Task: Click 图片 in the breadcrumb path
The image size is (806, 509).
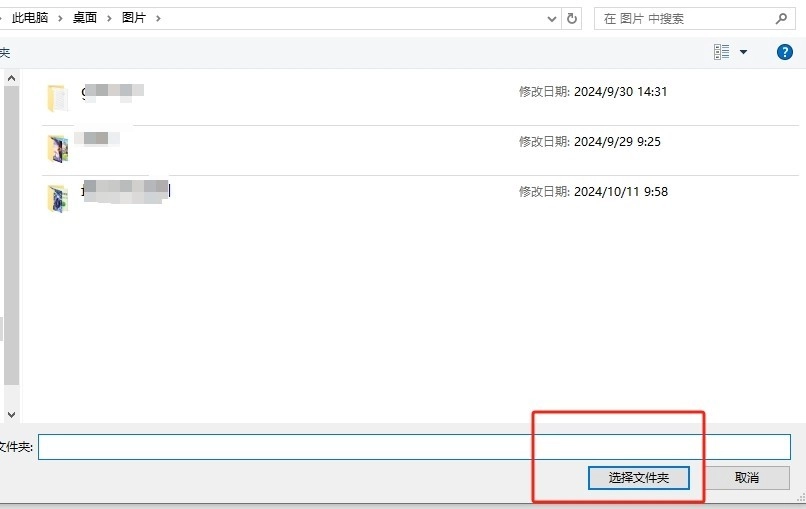Action: (133, 18)
